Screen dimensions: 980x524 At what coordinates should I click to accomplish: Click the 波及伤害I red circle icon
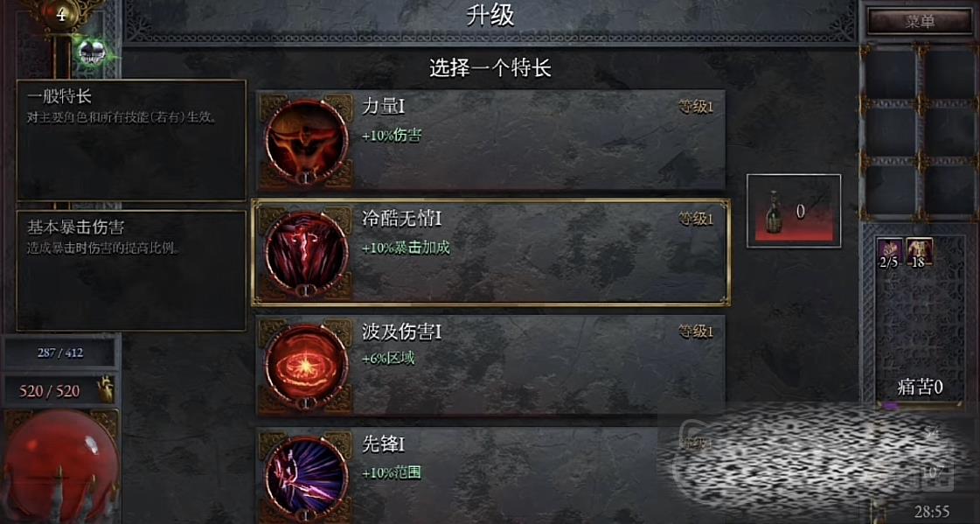click(x=306, y=367)
